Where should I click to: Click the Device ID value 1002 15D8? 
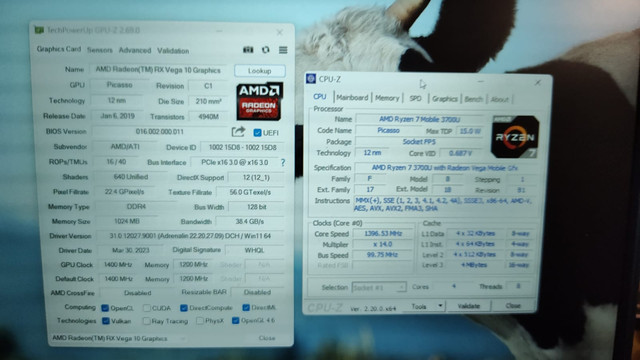pyautogui.click(x=242, y=147)
